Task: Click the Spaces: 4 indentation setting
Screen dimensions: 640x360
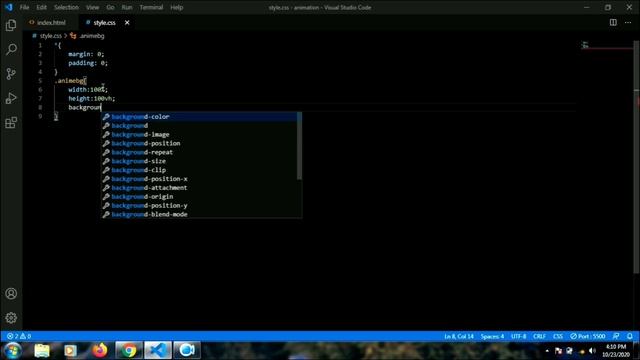Action: (x=492, y=336)
